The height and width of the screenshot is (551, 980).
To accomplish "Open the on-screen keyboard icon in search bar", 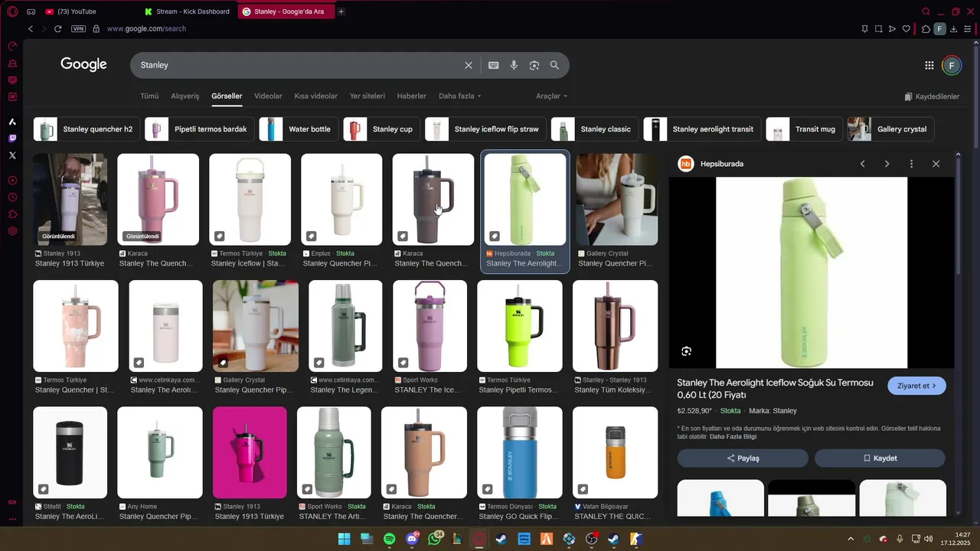I will tap(494, 65).
